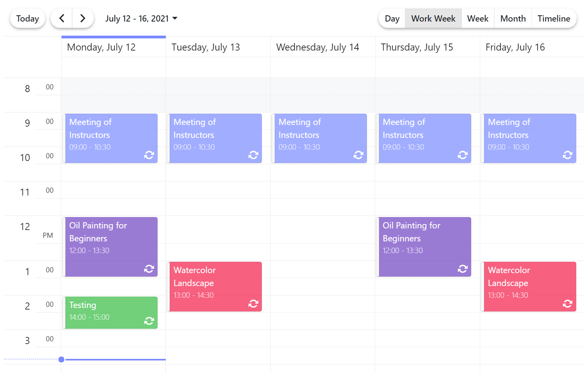The height and width of the screenshot is (373, 588).
Task: Switch to the Day view
Action: 392,18
